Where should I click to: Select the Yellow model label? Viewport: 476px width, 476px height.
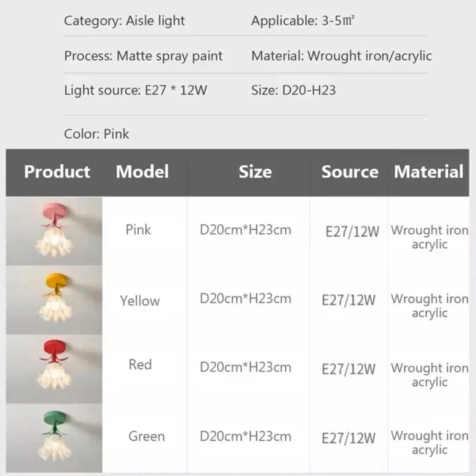(x=140, y=301)
